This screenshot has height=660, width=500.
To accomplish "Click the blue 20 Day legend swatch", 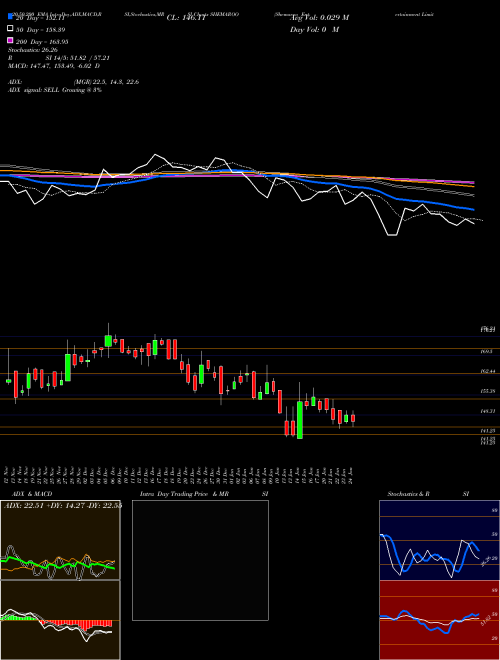I will click(11, 17).
